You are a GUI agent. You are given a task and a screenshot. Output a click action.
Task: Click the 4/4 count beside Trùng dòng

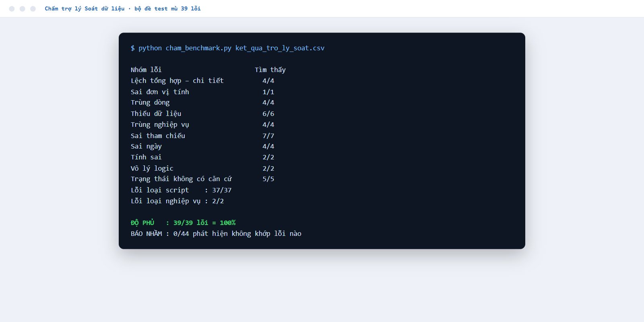[268, 103]
